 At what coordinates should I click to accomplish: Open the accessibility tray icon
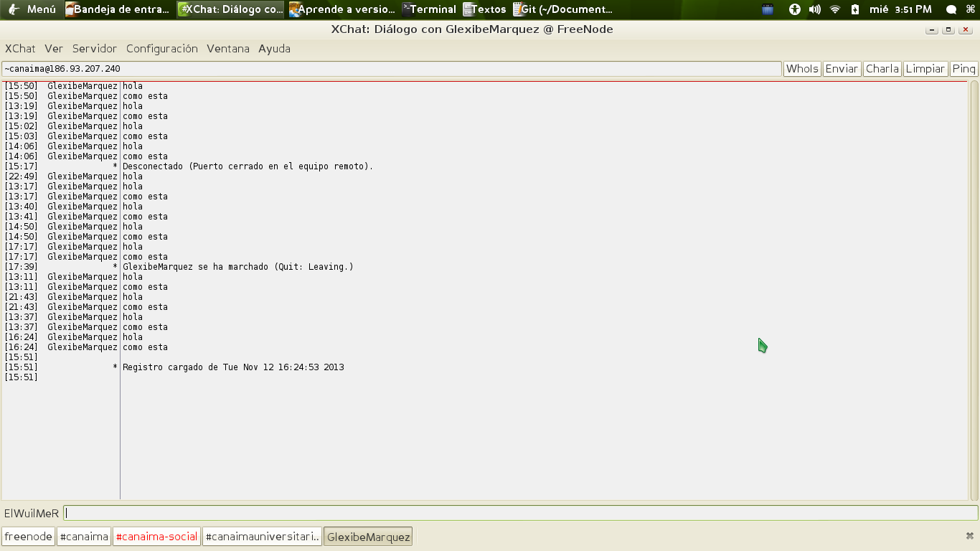pyautogui.click(x=794, y=9)
